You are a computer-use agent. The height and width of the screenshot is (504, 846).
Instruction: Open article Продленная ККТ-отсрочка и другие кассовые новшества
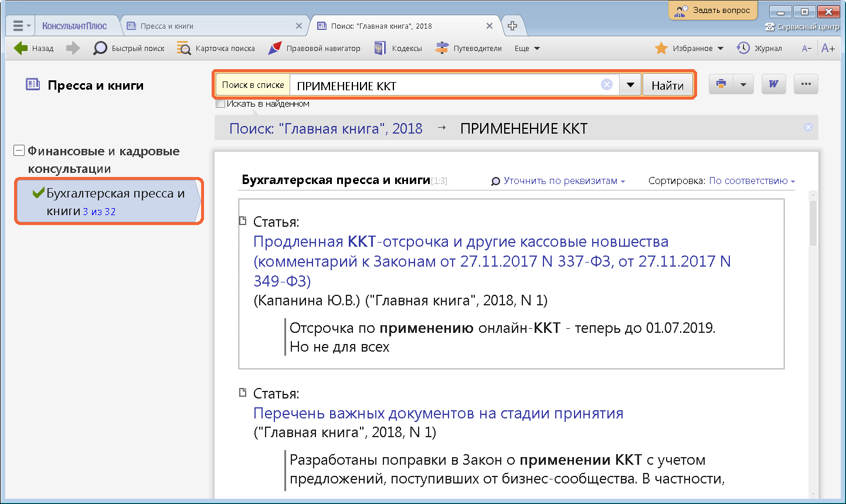pos(492,261)
